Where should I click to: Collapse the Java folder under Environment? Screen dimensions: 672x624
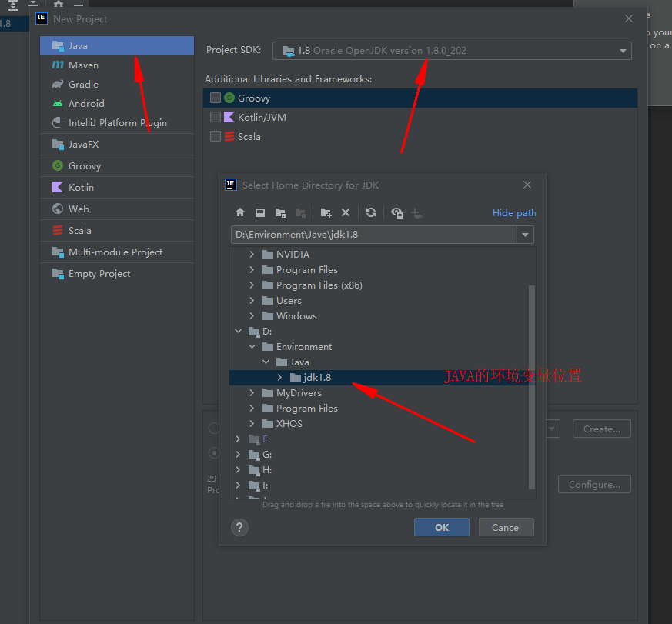(x=266, y=362)
